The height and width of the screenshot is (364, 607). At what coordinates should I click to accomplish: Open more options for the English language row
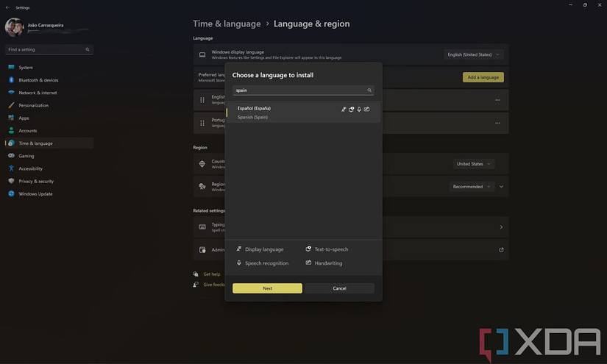tap(497, 100)
